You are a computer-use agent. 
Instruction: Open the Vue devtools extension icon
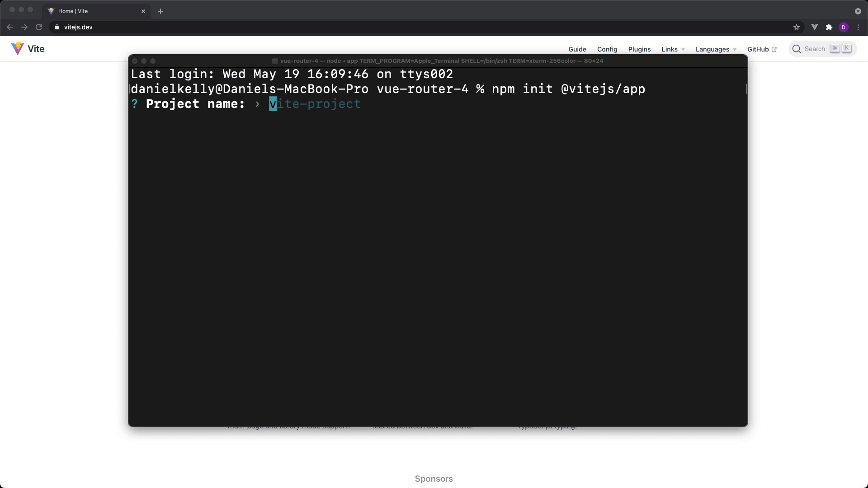pyautogui.click(x=815, y=27)
